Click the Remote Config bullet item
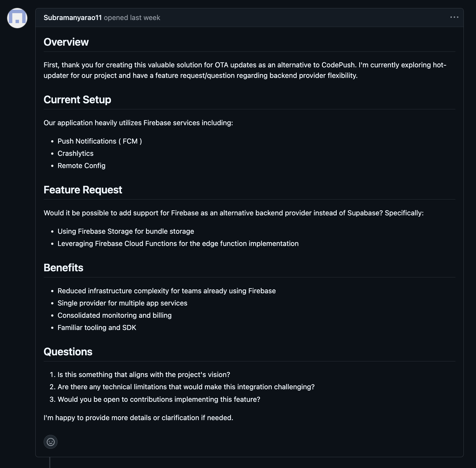 point(81,166)
